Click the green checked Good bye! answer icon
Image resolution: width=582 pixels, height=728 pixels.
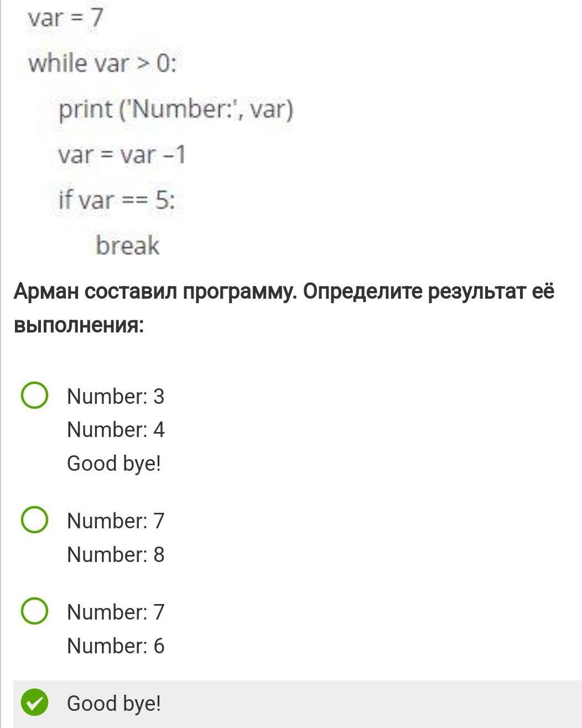coord(34,703)
